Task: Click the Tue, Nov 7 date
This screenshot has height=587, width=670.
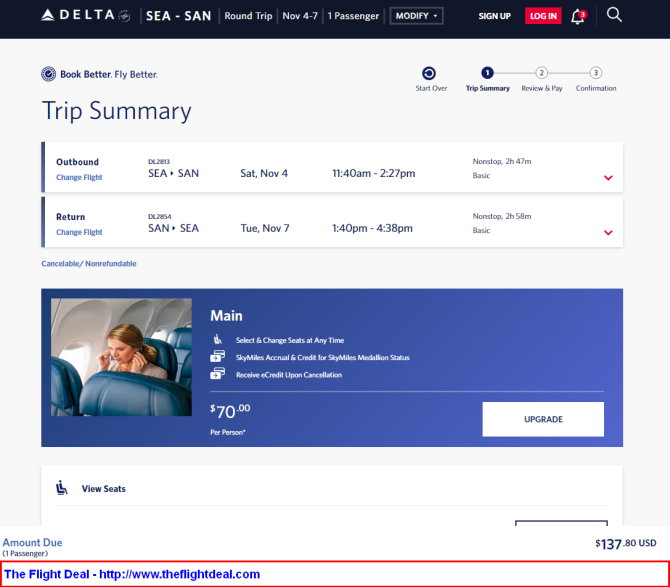Action: [265, 228]
